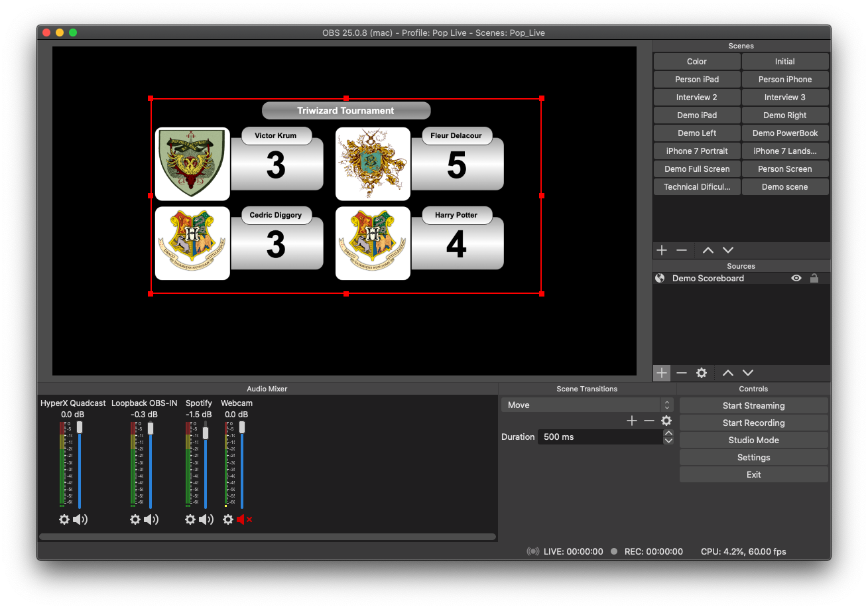
Task: Move source up in Sources list
Action: (x=728, y=373)
